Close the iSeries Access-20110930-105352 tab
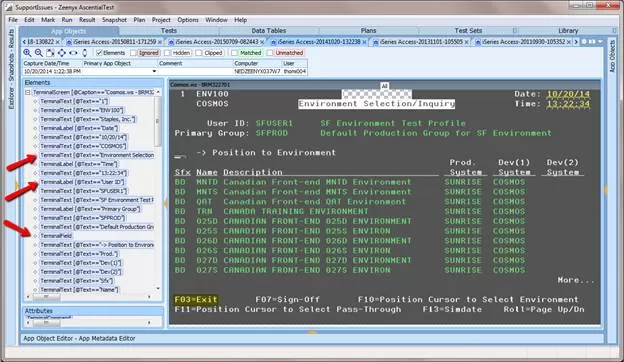 (x=569, y=42)
